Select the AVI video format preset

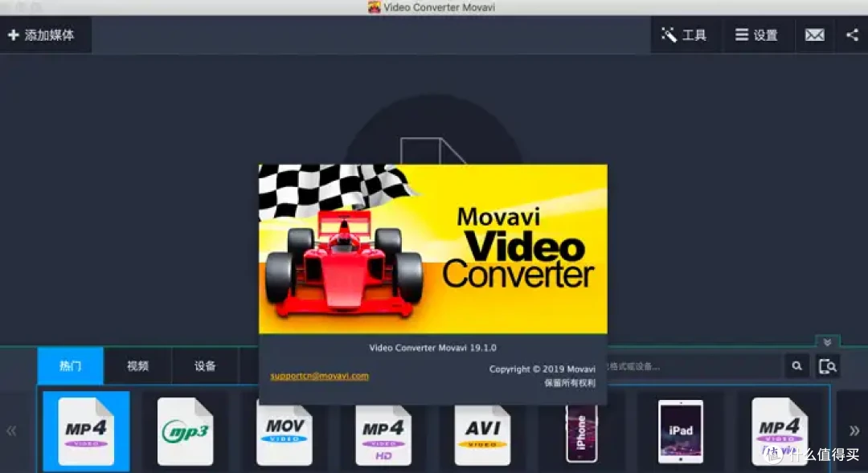point(482,434)
